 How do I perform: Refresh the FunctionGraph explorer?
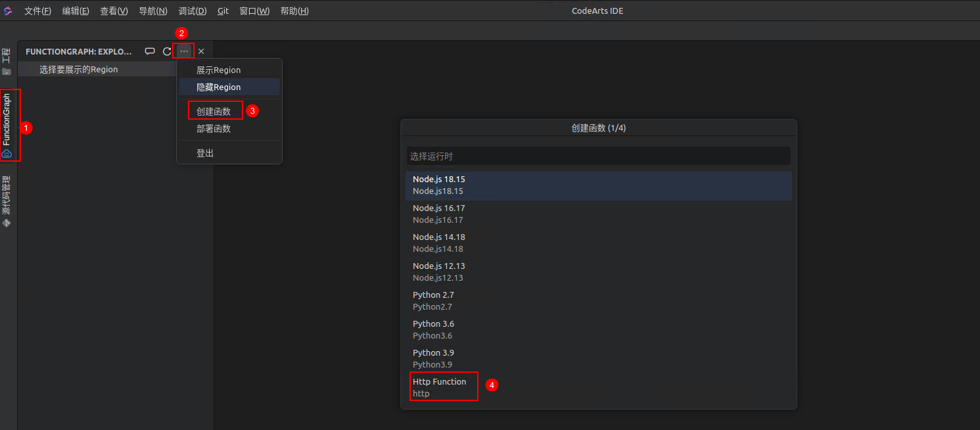click(x=167, y=51)
